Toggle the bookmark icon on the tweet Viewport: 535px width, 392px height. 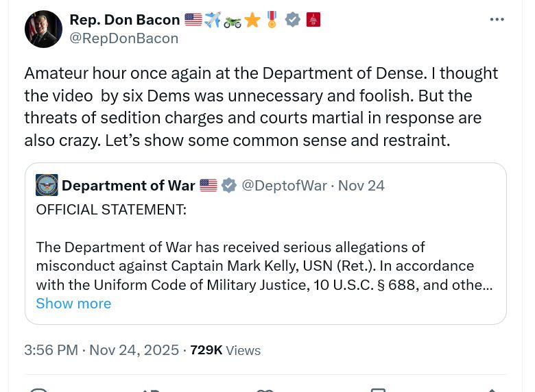(378, 390)
